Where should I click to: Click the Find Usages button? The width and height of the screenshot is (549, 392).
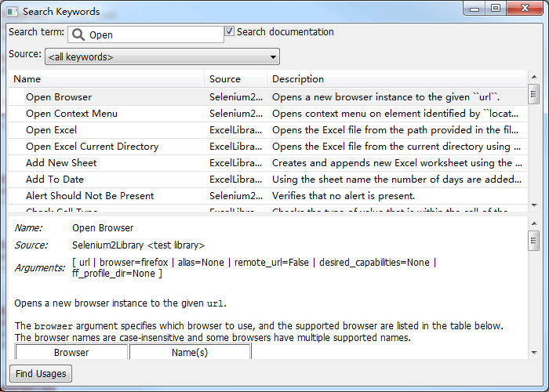click(41, 373)
